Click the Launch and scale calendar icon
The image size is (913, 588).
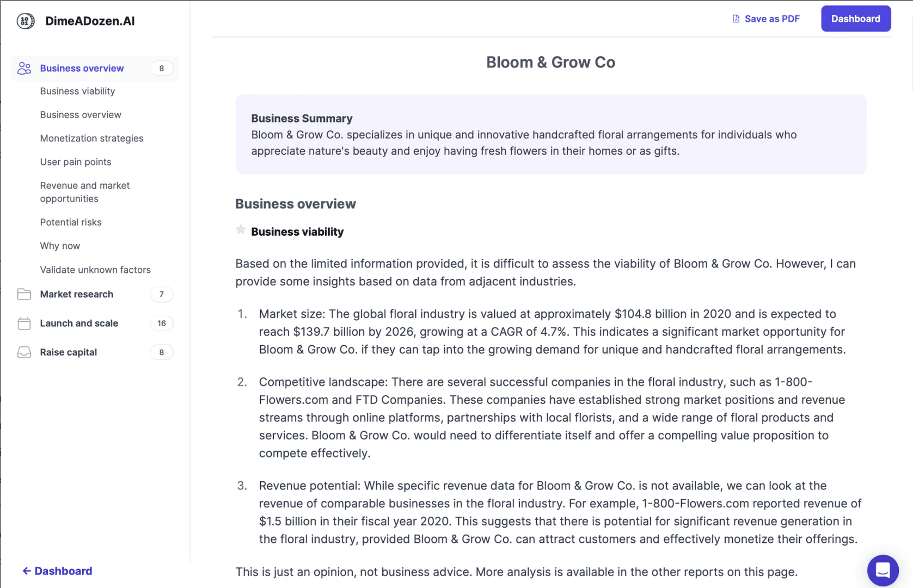[x=24, y=323]
